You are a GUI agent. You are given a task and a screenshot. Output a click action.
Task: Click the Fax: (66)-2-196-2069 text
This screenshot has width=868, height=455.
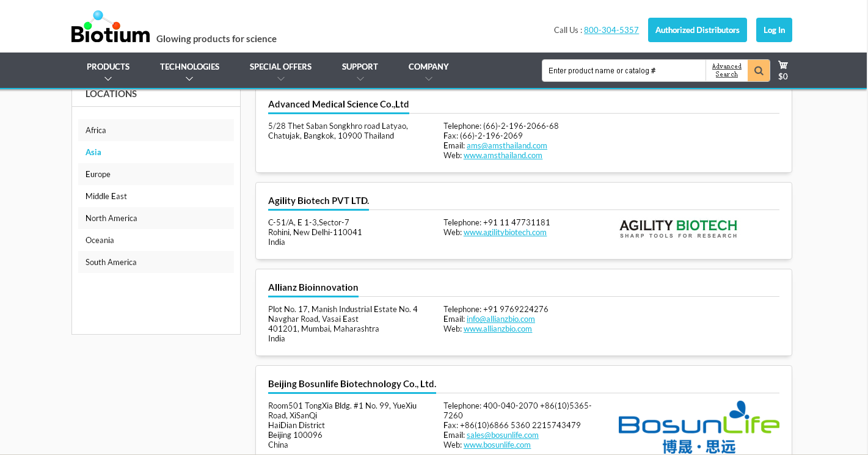pyautogui.click(x=483, y=136)
